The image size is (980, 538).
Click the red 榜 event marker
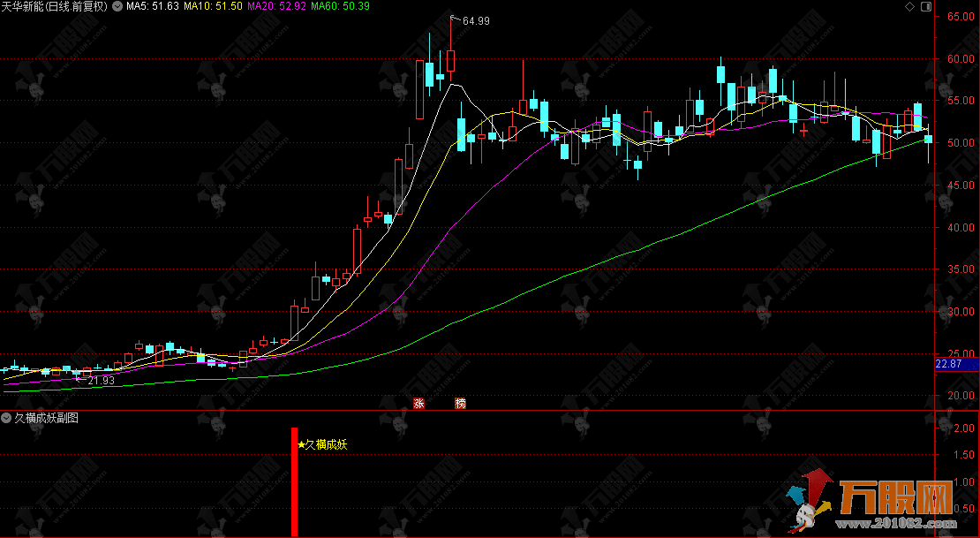[460, 404]
